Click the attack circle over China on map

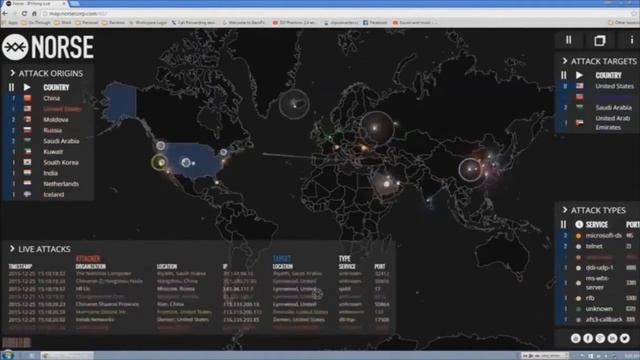tap(470, 169)
